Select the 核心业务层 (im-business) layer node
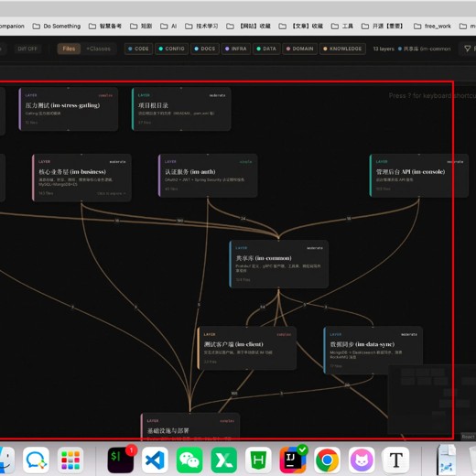 [81, 178]
